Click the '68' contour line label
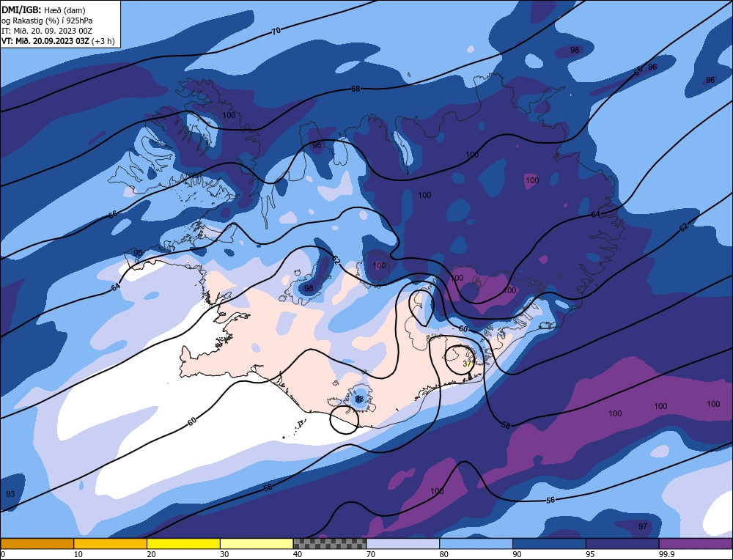733x560 pixels. (356, 89)
